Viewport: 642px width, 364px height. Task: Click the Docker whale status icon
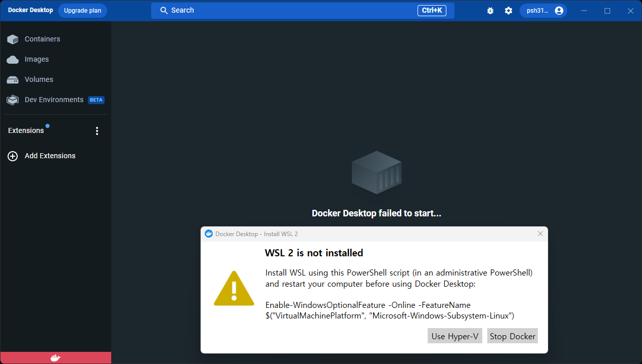pyautogui.click(x=56, y=358)
